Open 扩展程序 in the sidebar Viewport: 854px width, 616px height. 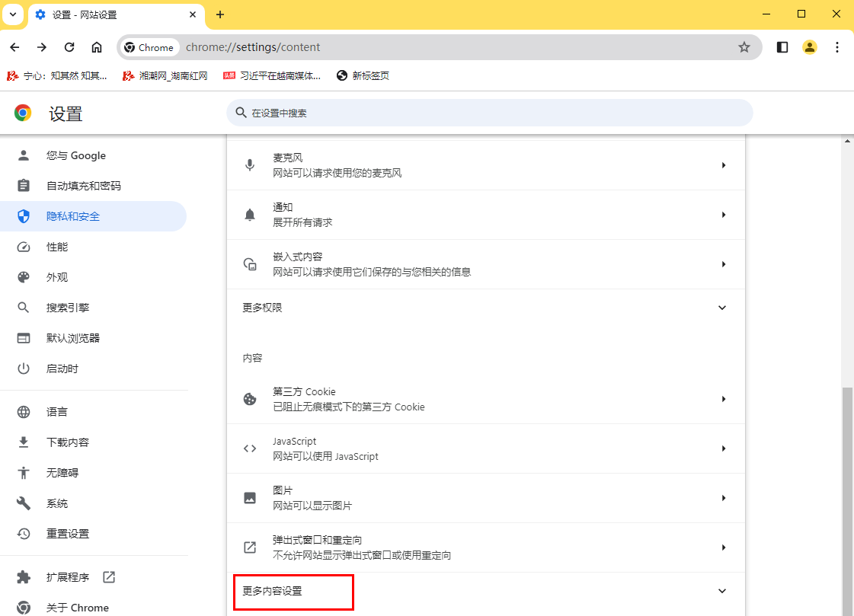(93, 577)
